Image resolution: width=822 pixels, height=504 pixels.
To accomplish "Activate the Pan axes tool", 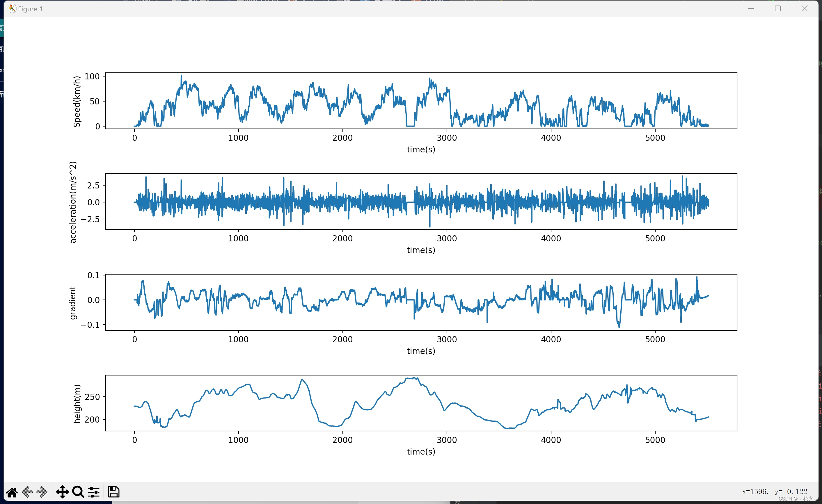I will 62,492.
